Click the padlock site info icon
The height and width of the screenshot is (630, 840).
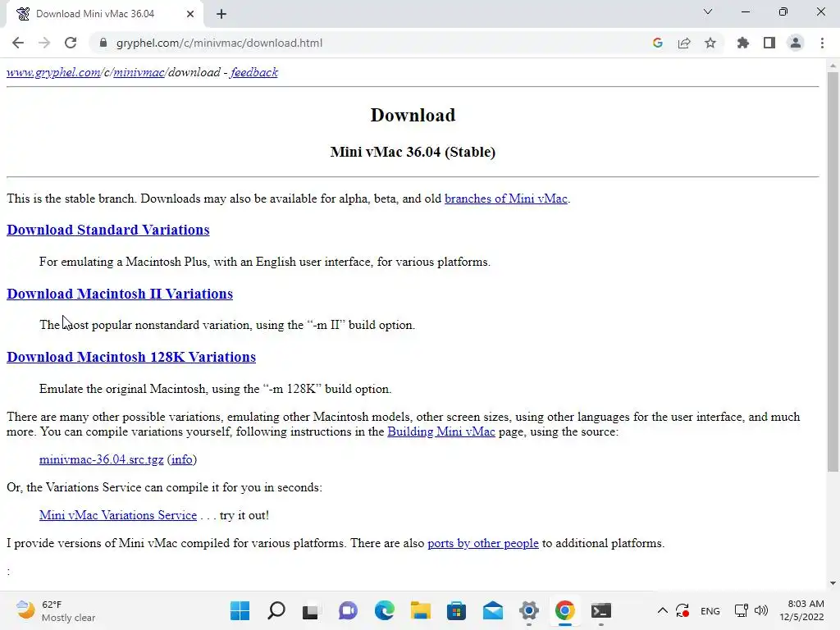coord(103,43)
